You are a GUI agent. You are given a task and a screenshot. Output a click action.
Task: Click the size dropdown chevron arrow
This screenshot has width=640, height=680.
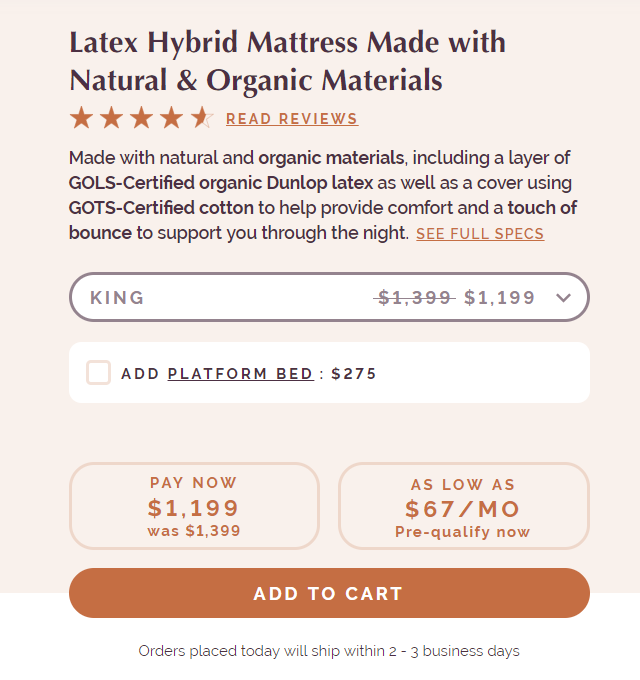click(563, 298)
